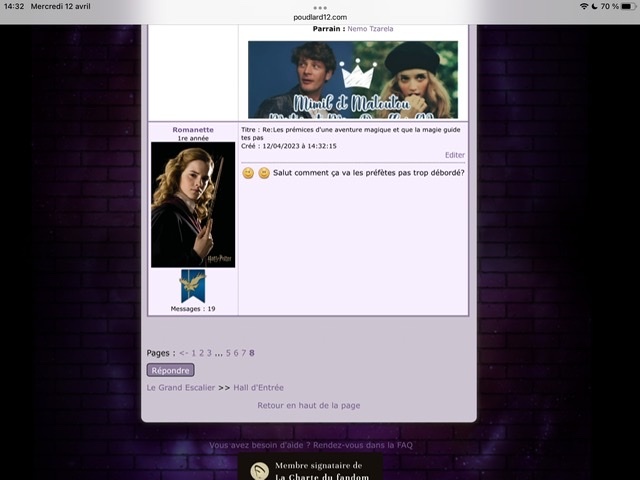Click the second smiley emoji in post
The width and height of the screenshot is (640, 480).
click(x=264, y=173)
